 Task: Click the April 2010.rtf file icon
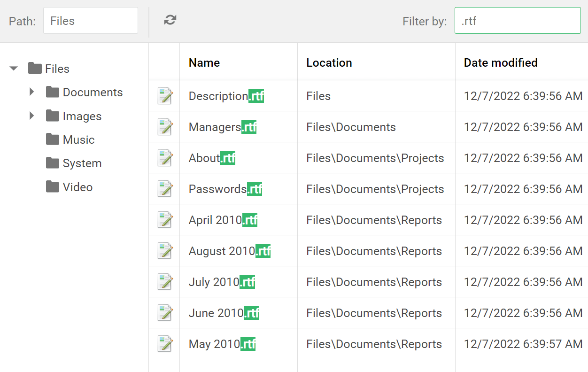(x=165, y=220)
